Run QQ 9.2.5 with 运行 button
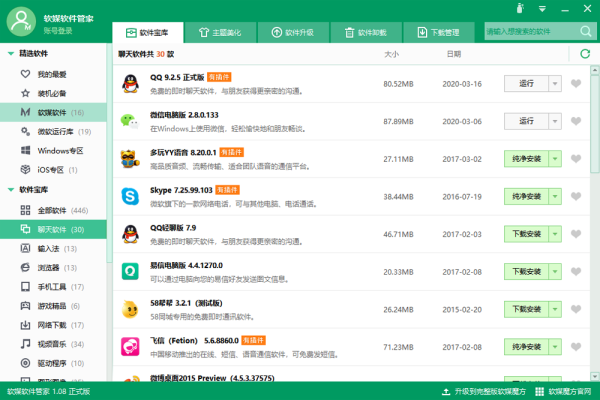Image resolution: width=600 pixels, height=400 pixels. pyautogui.click(x=526, y=83)
